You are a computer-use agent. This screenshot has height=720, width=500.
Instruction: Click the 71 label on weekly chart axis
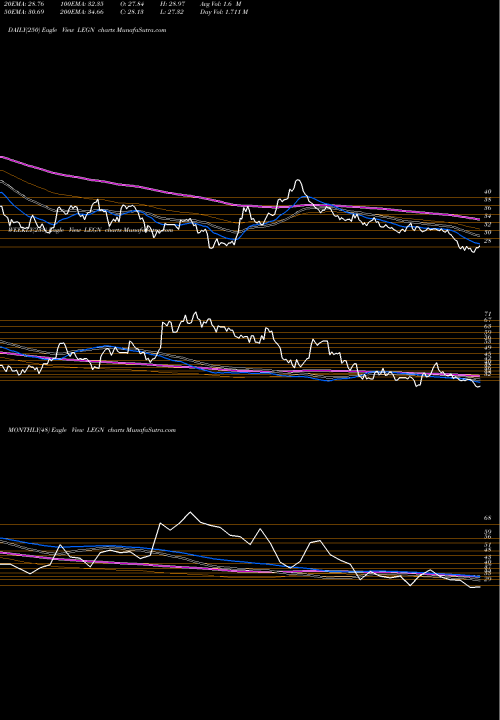coord(488,314)
